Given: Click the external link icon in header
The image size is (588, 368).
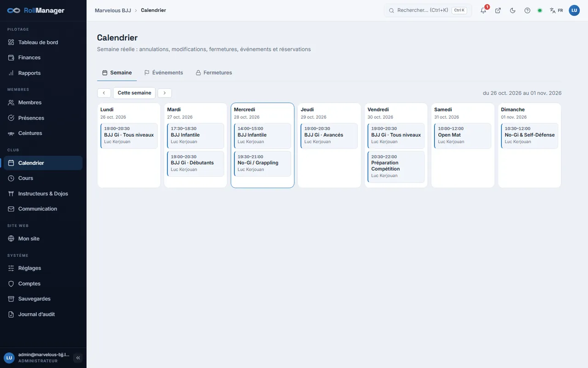Looking at the screenshot, I should (x=498, y=11).
